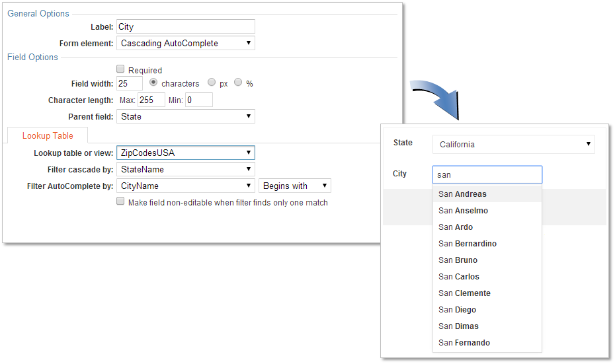Viewport: 615px width, 364px height.
Task: Select the characters width unit radio
Action: (153, 83)
